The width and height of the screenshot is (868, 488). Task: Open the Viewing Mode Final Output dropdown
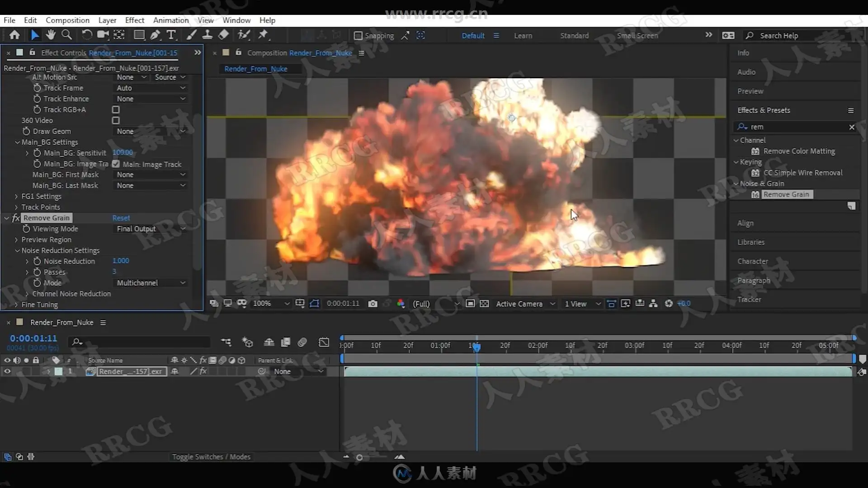coord(151,229)
